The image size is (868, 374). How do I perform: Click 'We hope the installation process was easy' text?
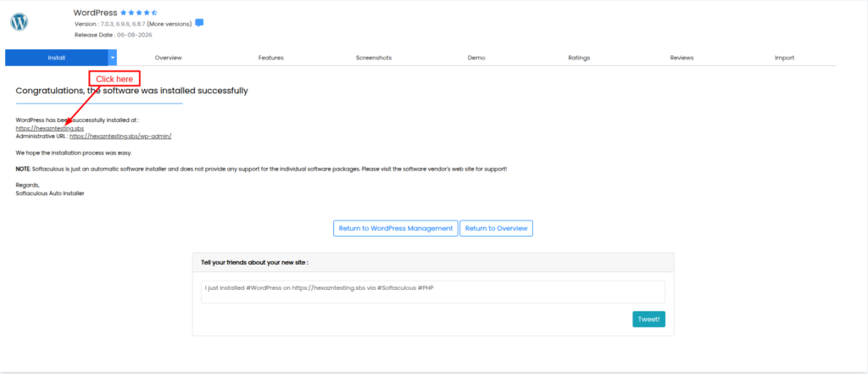[75, 153]
